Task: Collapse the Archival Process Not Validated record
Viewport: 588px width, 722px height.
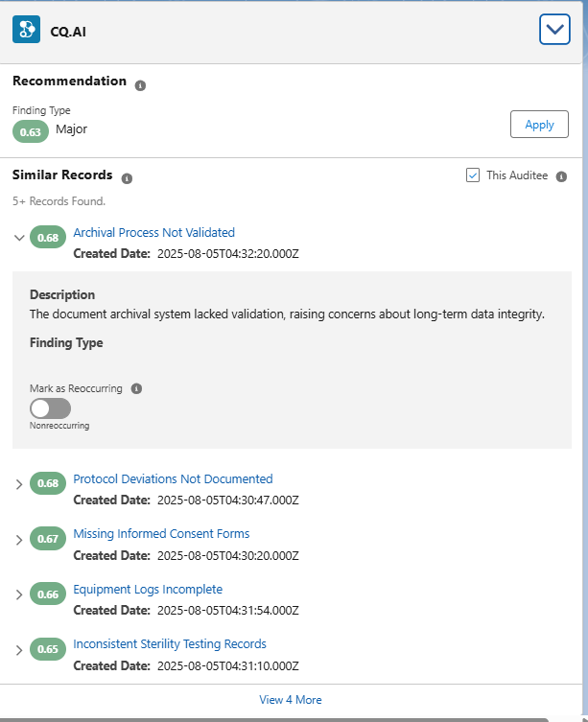Action: [19, 237]
